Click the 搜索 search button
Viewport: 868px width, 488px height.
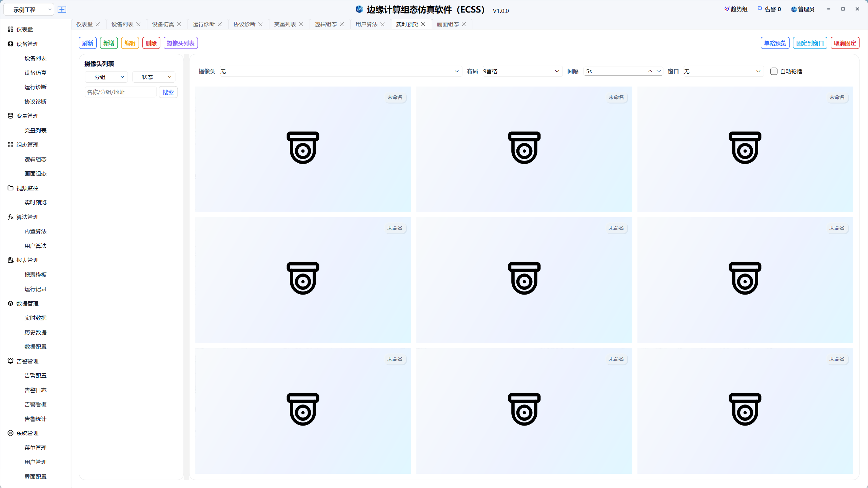[168, 92]
